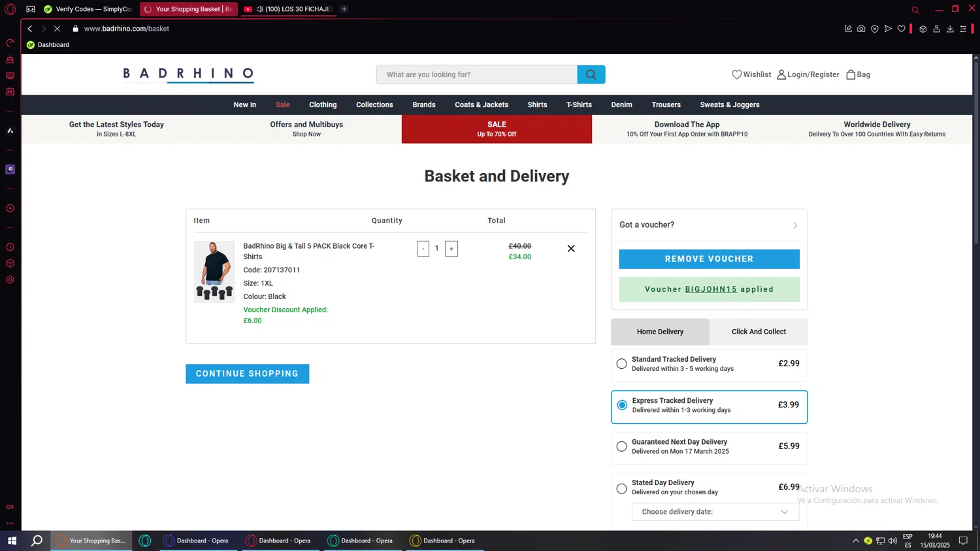The width and height of the screenshot is (980, 551).
Task: Open the easy setup sliders icon
Action: [963, 29]
